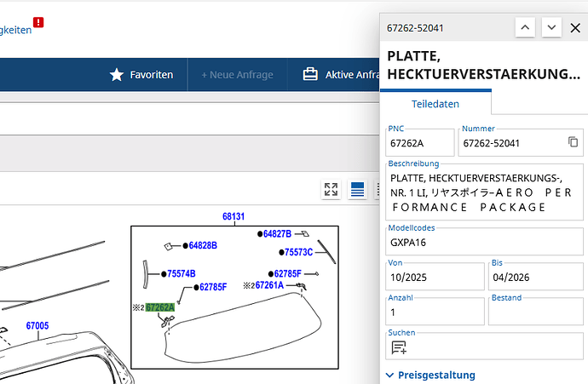Screen dimensions: 588x384
Task: Click part label 67005 in diagram
Action: [37, 325]
